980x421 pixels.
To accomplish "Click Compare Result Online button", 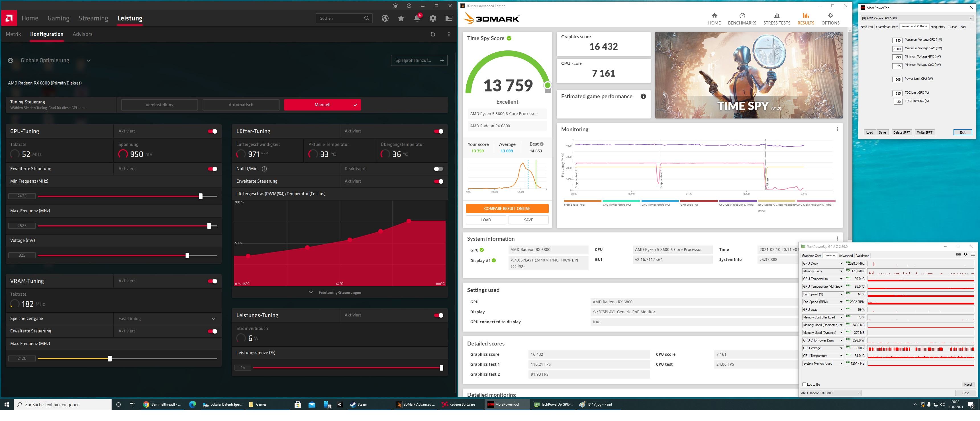I will [507, 209].
